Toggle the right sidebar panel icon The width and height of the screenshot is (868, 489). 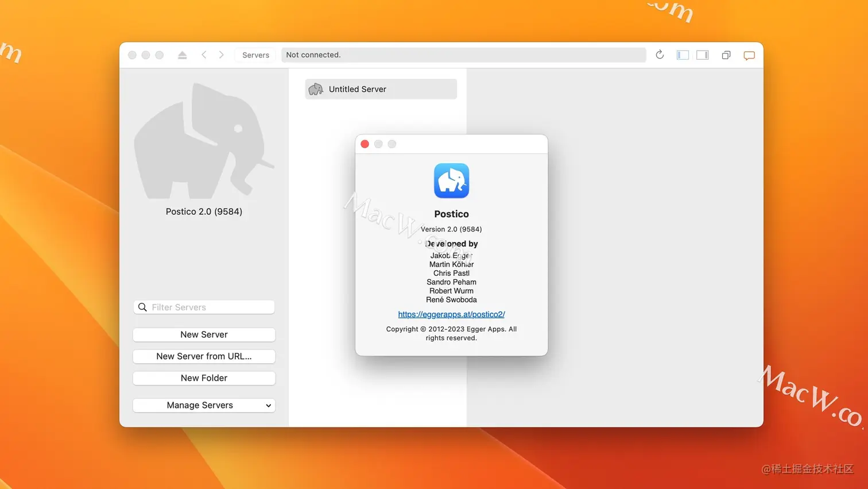(703, 55)
